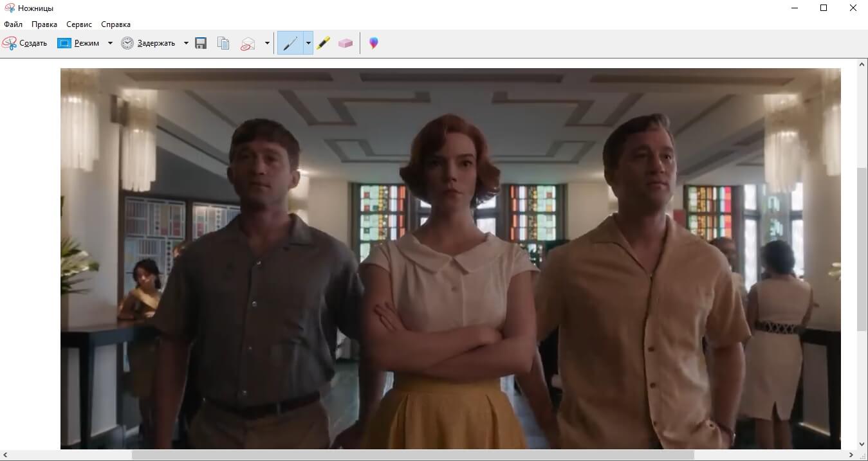Screen dimensions: 868x461
Task: Toggle the yellow Highlighter tool
Action: [323, 43]
